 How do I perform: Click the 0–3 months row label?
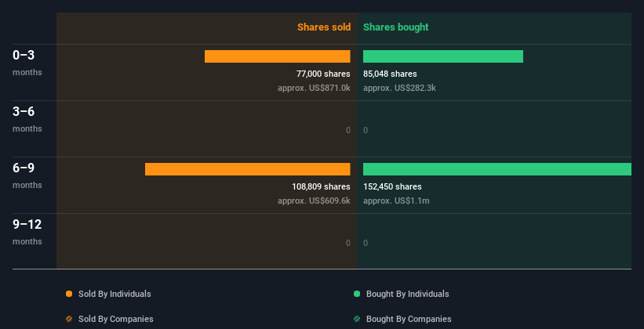click(x=27, y=63)
